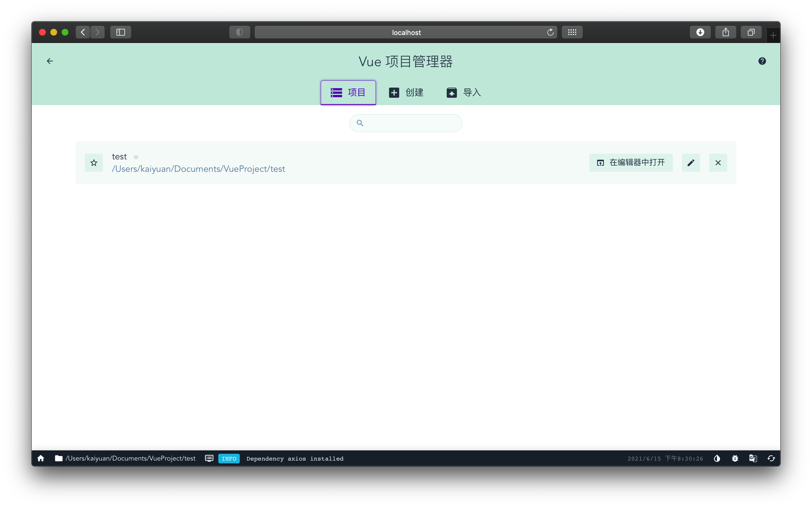Click the pencil rename project icon
Image resolution: width=812 pixels, height=508 pixels.
[691, 163]
